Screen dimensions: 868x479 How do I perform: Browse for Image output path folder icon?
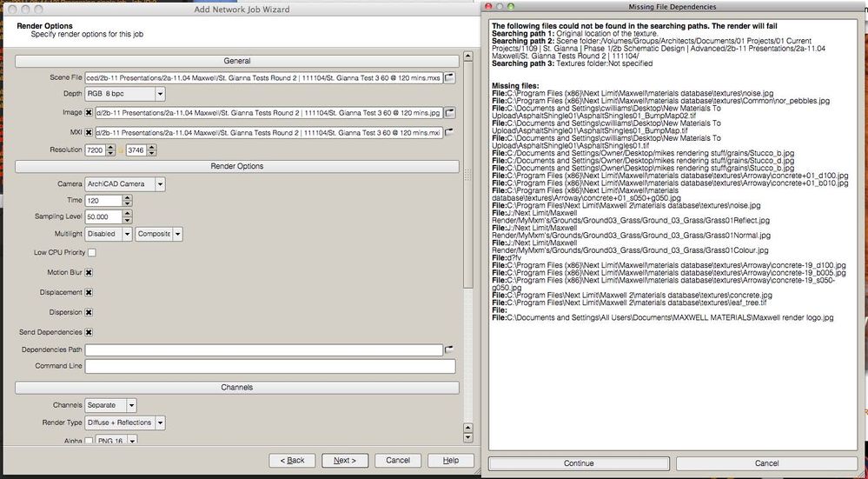coord(449,113)
